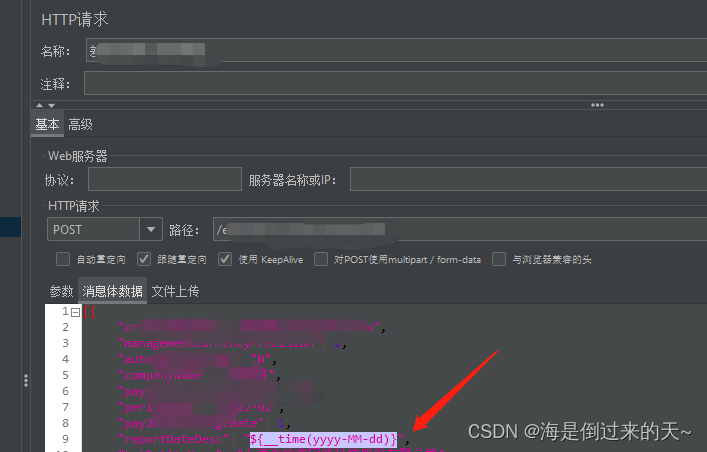Enable the 与浏览器兼容的头 checkbox
The image size is (707, 452).
(x=499, y=259)
